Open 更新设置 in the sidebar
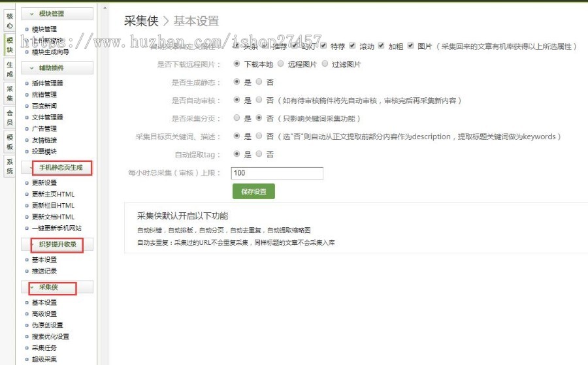The height and width of the screenshot is (365, 588). (44, 183)
